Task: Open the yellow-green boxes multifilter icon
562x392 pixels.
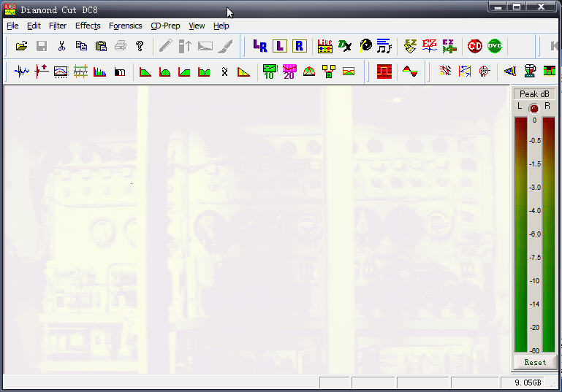Action: point(329,72)
